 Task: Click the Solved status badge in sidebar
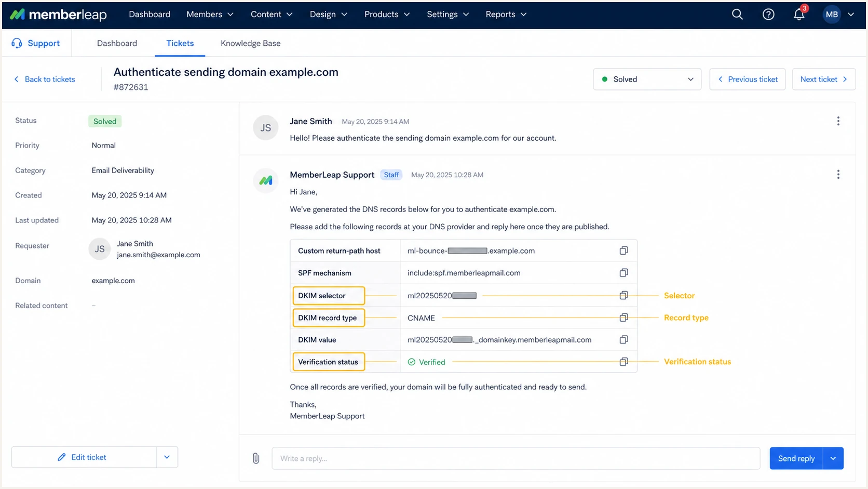point(105,121)
